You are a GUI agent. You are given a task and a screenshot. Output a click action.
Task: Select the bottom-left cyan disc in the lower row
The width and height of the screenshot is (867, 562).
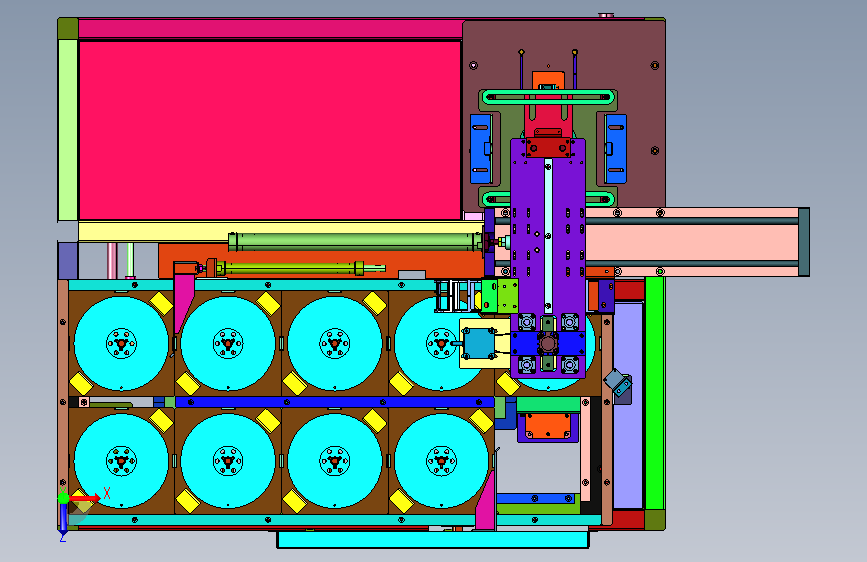pyautogui.click(x=121, y=461)
